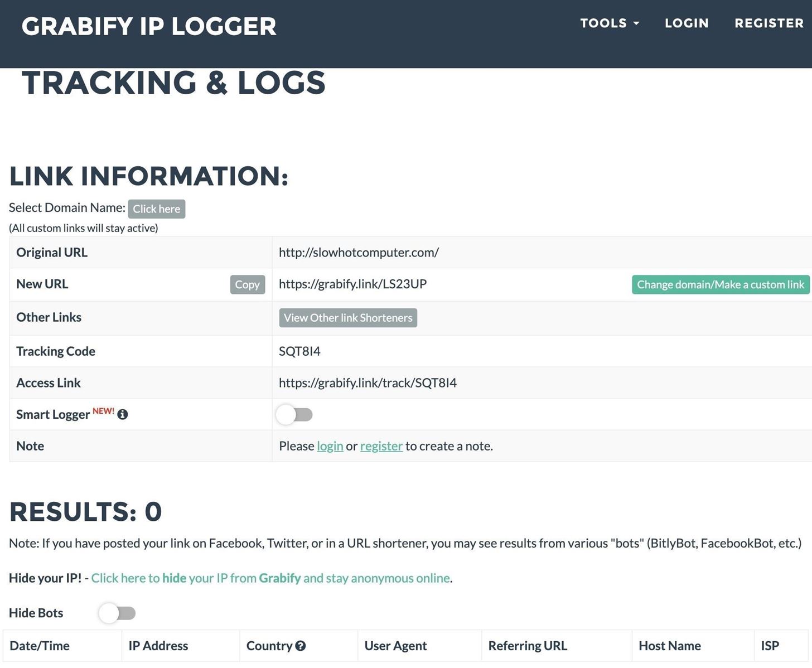Screen dimensions: 812x668
Task: Copy the New URL
Action: tap(247, 284)
